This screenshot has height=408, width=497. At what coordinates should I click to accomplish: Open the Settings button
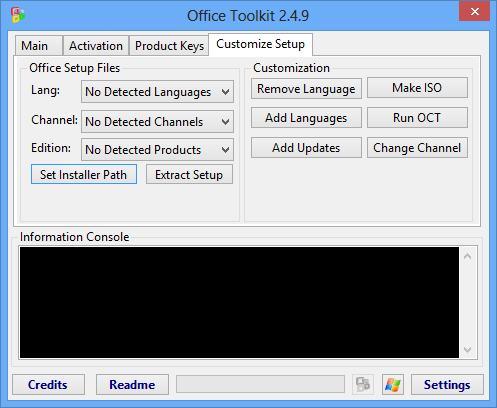447,384
